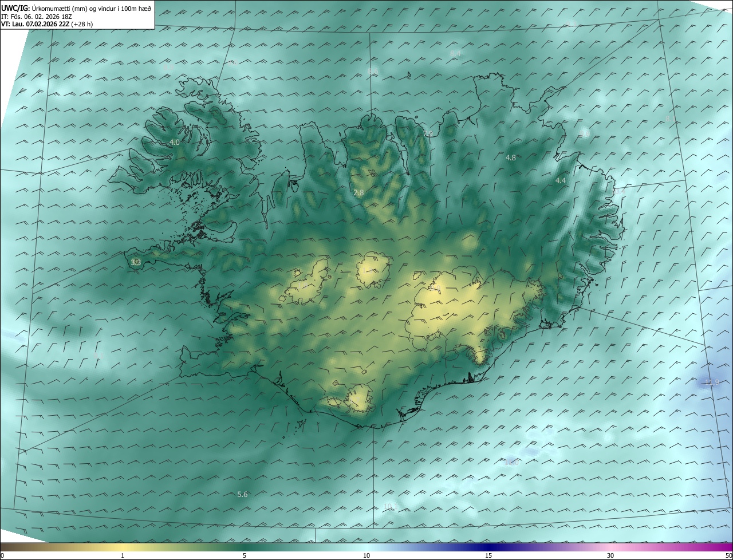Click the color scale tick label 30
This screenshot has width=733, height=560.
[x=610, y=555]
